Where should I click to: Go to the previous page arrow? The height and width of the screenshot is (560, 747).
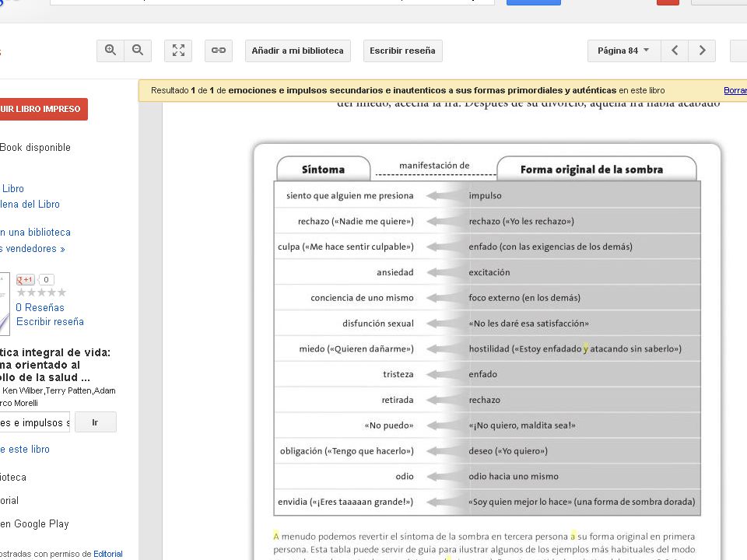click(675, 51)
